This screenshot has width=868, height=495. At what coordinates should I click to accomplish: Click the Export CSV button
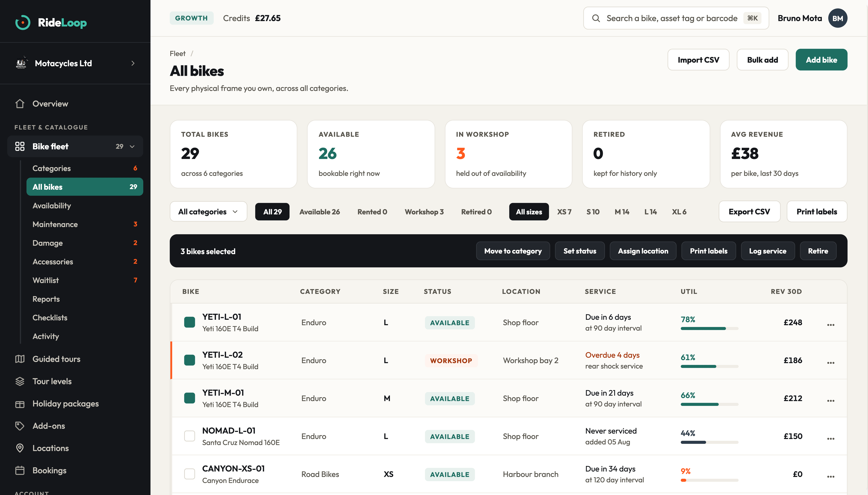pos(749,211)
